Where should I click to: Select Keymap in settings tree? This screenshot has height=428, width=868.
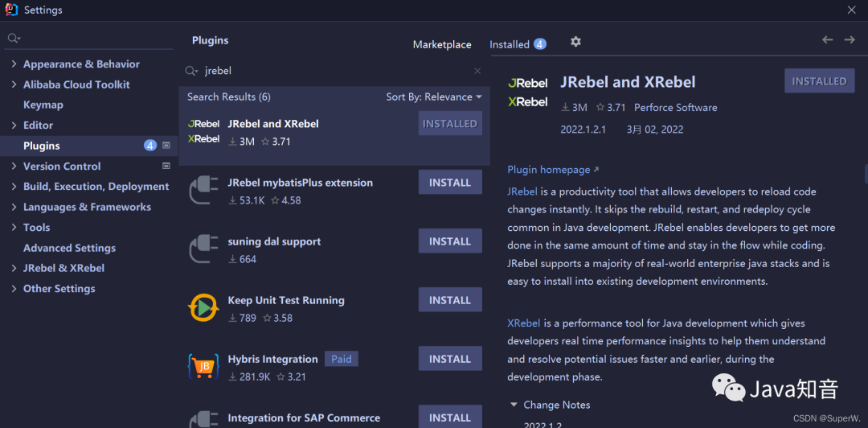(x=43, y=105)
